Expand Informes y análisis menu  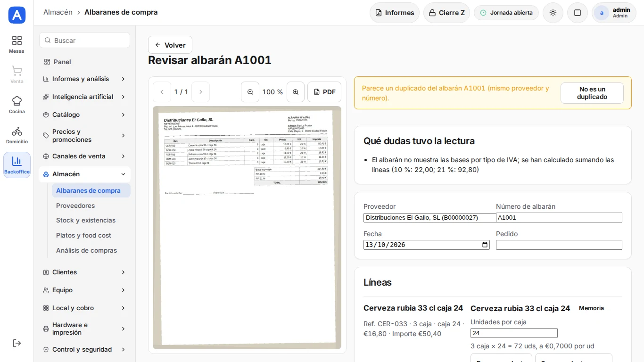pyautogui.click(x=85, y=79)
